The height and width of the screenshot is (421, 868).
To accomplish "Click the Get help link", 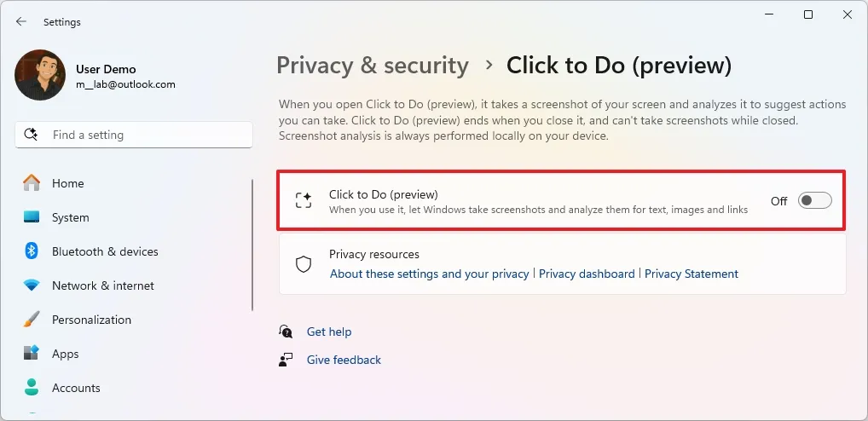I will (x=328, y=332).
